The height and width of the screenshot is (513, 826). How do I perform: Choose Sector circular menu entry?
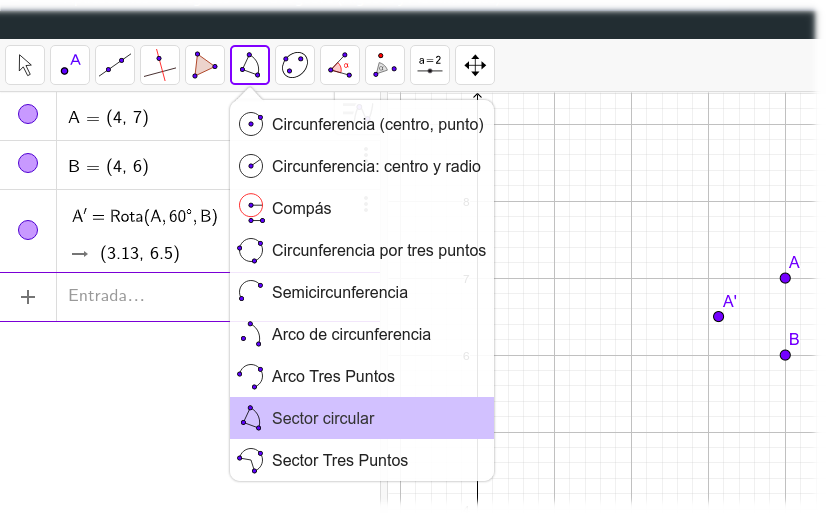pyautogui.click(x=362, y=418)
